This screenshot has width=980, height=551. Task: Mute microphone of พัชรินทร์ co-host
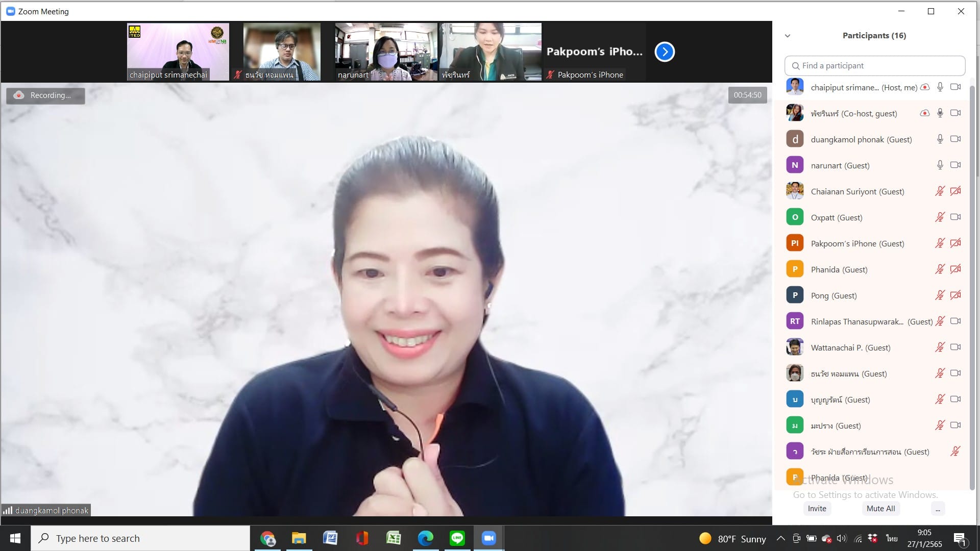coord(940,113)
